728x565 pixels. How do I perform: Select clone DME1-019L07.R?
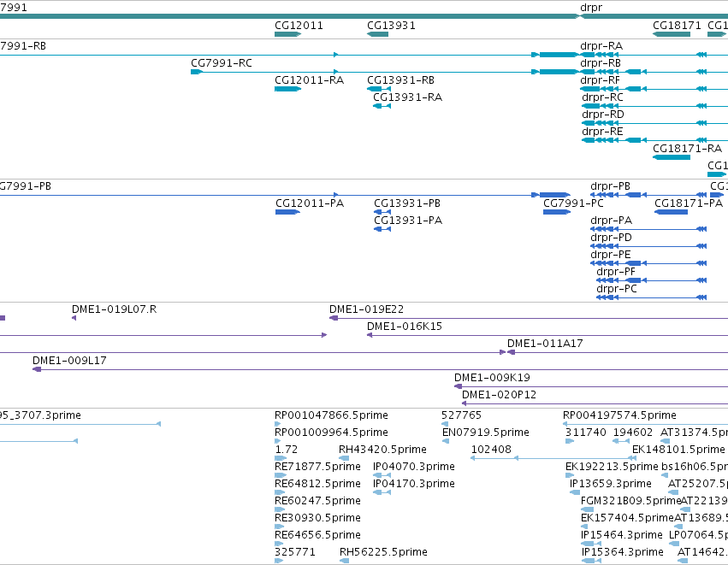click(x=115, y=310)
